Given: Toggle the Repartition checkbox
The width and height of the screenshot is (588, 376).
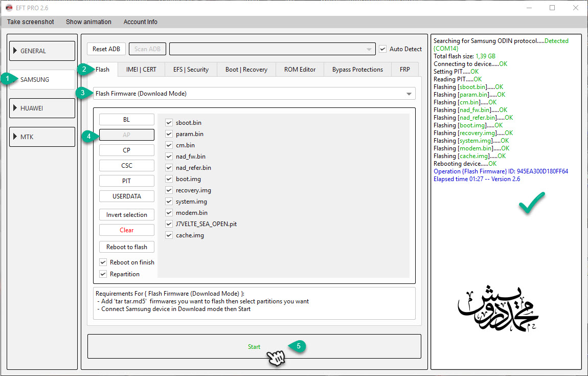Looking at the screenshot, I should (103, 274).
